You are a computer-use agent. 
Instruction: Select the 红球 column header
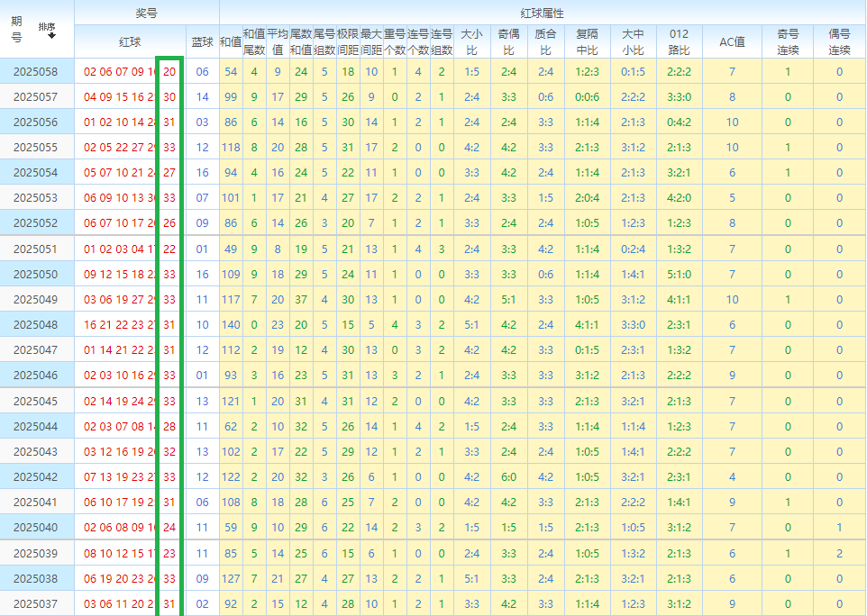click(130, 41)
